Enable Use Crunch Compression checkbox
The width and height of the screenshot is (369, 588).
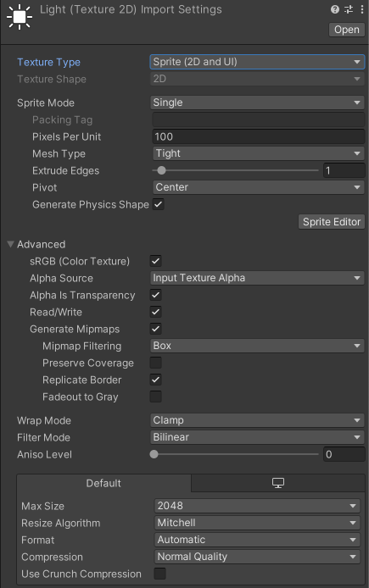pos(160,574)
